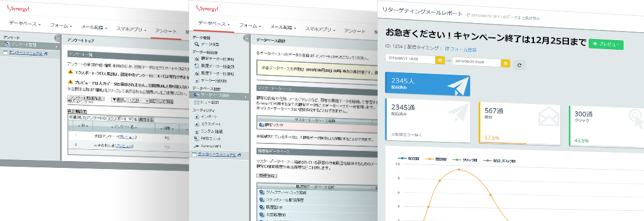Click the red データ一括削除 icon
The height and width of the screenshot is (221, 644).
[x=197, y=80]
